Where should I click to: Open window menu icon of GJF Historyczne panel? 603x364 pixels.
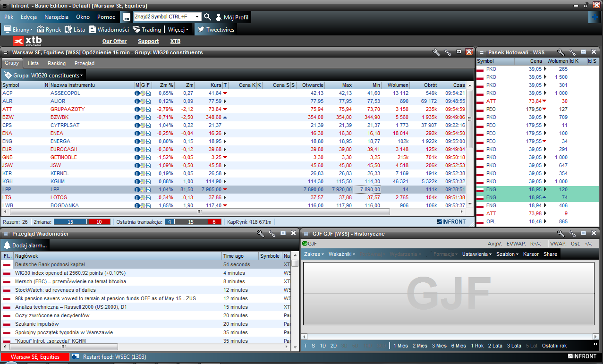pos(306,233)
